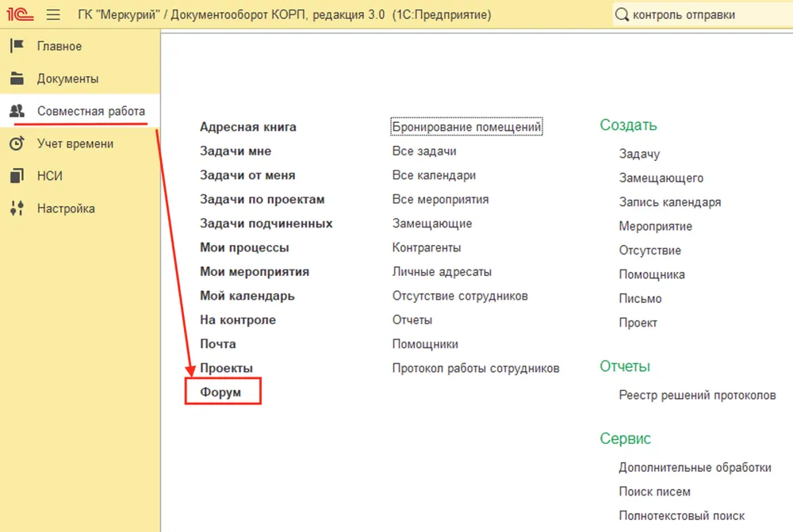Open Замещающие list
The image size is (793, 532).
[x=432, y=224]
